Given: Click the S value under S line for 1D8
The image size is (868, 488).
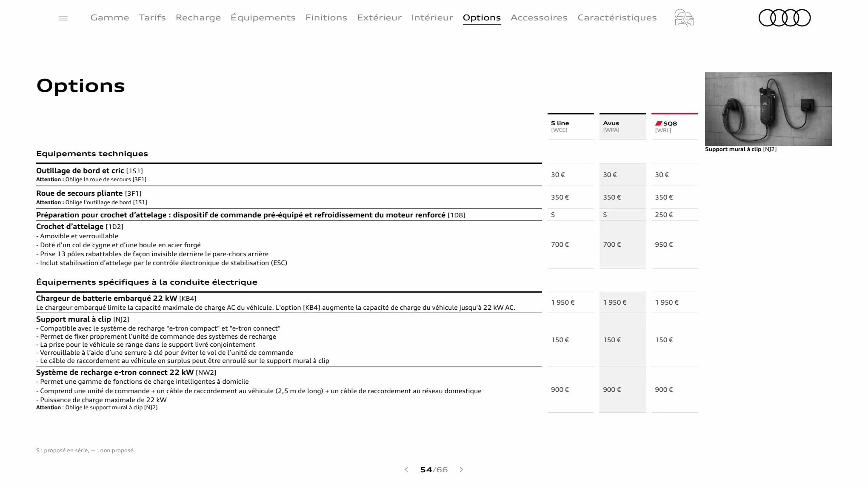Looking at the screenshot, I should point(553,215).
